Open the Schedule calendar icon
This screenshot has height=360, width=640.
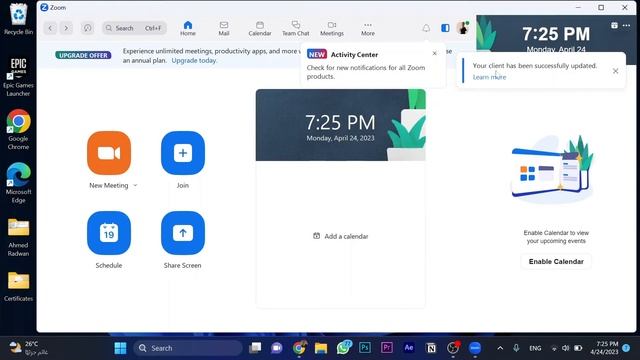(x=109, y=233)
